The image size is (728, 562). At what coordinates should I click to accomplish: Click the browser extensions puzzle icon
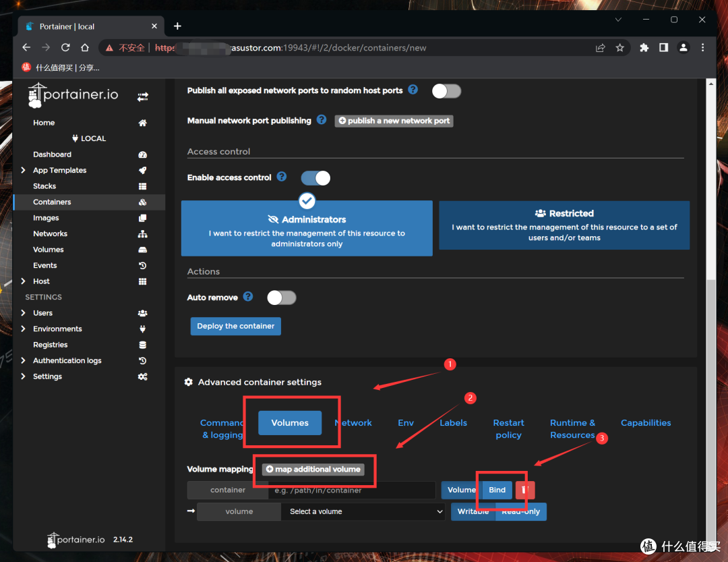[x=644, y=48]
